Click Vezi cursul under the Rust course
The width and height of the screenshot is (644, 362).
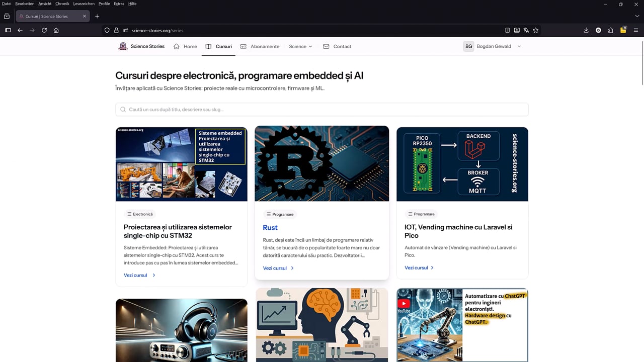278,268
